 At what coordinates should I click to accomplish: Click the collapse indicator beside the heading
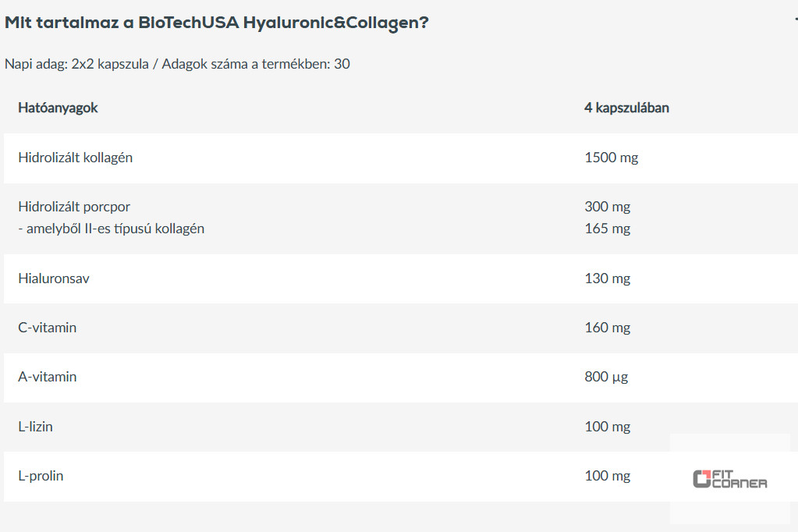pos(796,20)
